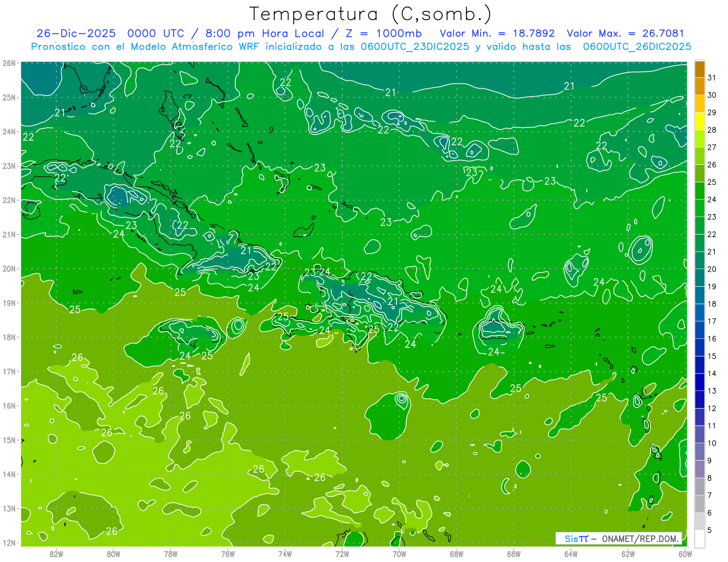Click the bright yellow swatch between colorbar 28 and 29

(699, 122)
